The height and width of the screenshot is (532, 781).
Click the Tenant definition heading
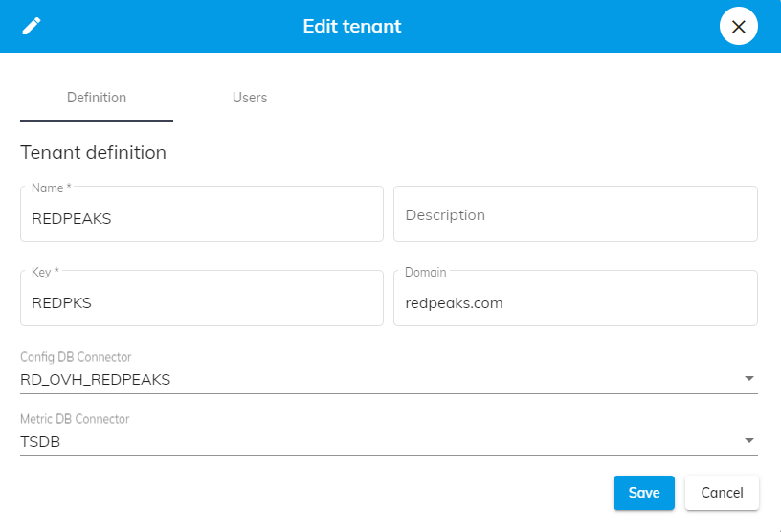[93, 152]
